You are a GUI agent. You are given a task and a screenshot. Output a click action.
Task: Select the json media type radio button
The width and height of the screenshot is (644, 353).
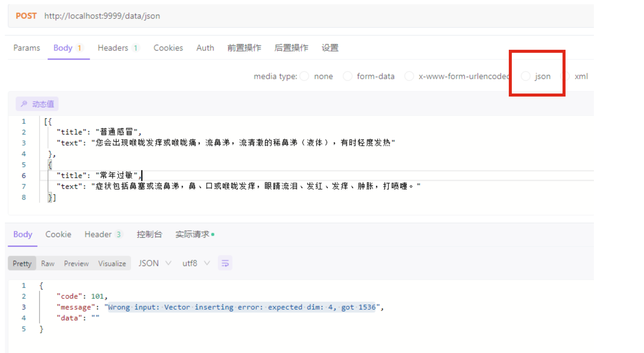tap(526, 76)
